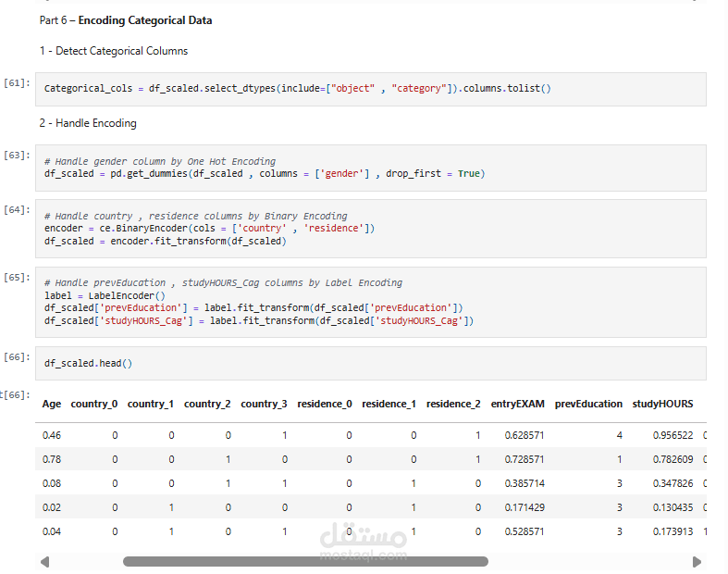Screen dimensions: 728x574
Task: Click the entryEXAM column header
Action: (517, 404)
